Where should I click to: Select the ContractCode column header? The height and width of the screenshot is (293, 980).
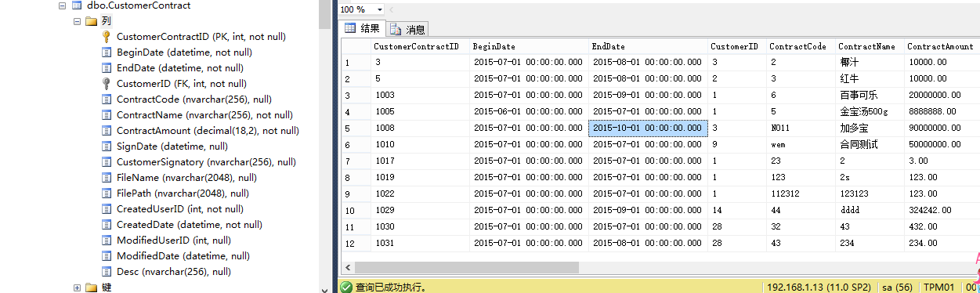coord(800,46)
